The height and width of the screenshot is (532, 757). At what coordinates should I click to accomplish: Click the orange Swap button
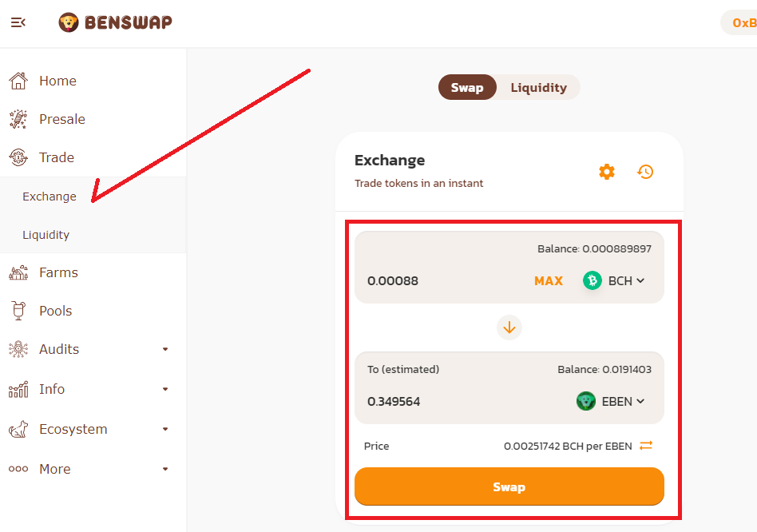click(509, 486)
